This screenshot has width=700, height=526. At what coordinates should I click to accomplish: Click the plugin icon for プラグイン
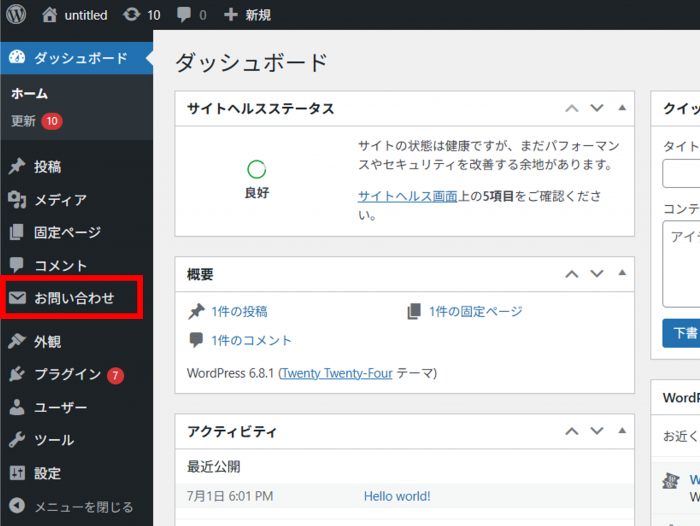tap(17, 375)
